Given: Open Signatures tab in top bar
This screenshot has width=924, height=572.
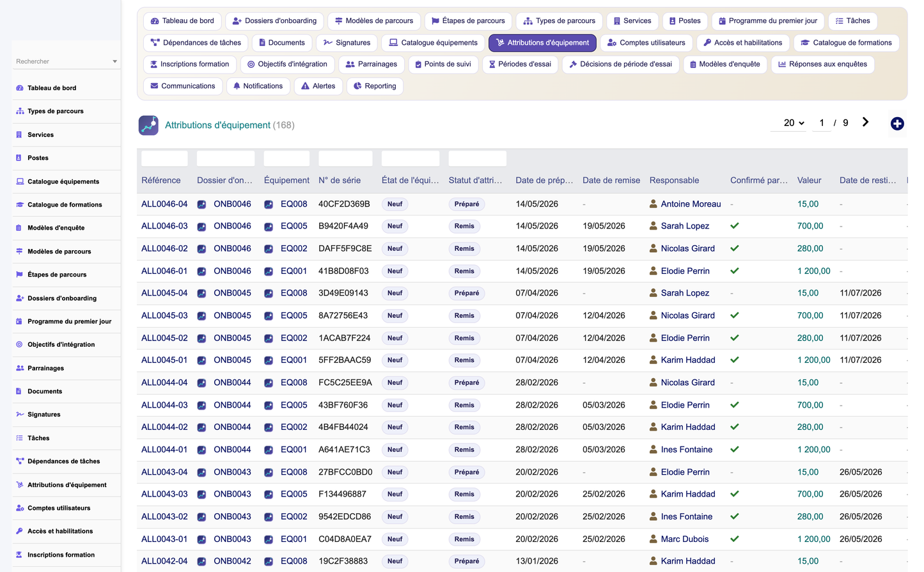Looking at the screenshot, I should coord(347,43).
